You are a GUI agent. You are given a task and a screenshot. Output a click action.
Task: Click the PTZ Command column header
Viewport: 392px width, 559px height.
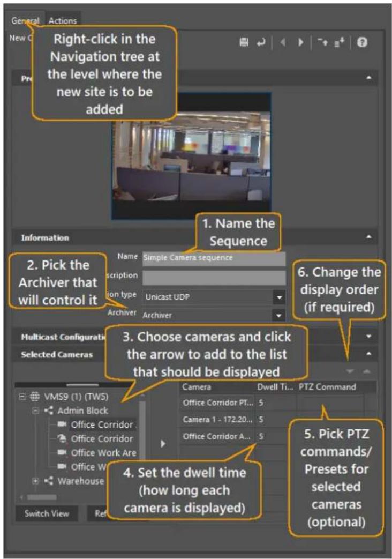(x=330, y=387)
